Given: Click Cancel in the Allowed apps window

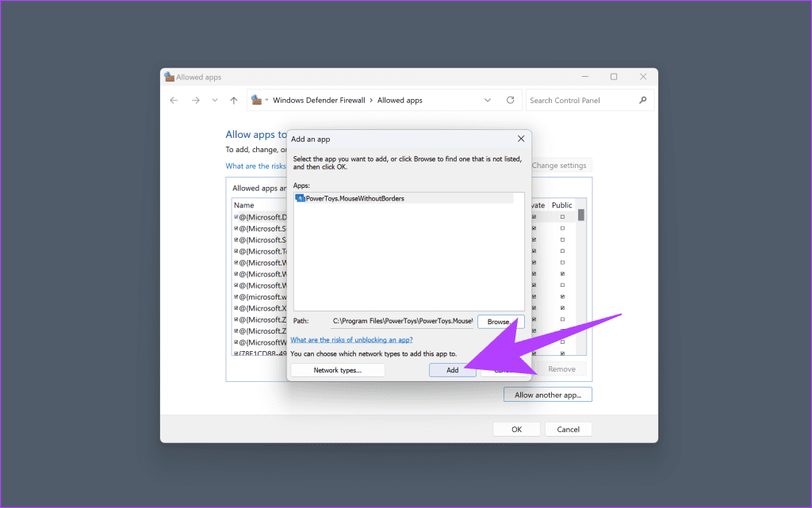Looking at the screenshot, I should click(568, 430).
